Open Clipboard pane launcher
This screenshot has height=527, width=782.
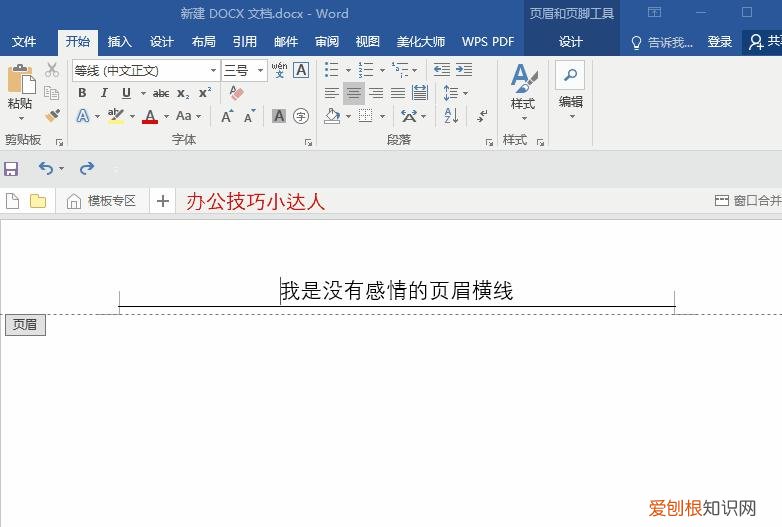tap(59, 143)
